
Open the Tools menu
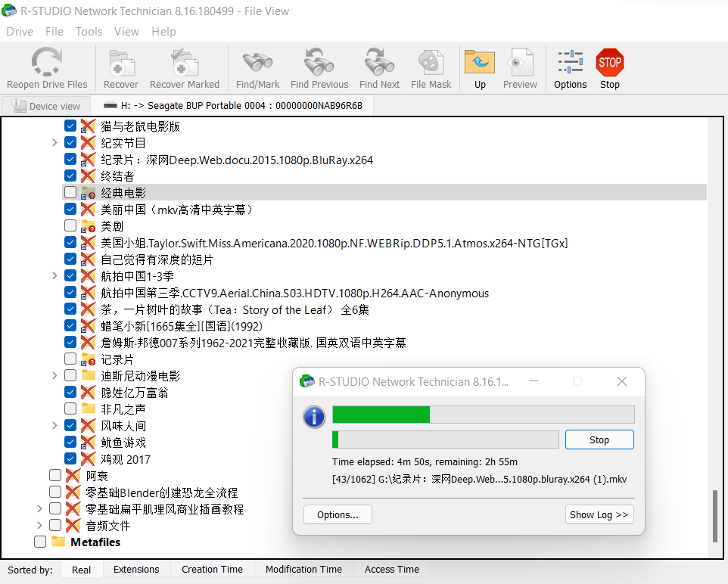(x=89, y=32)
